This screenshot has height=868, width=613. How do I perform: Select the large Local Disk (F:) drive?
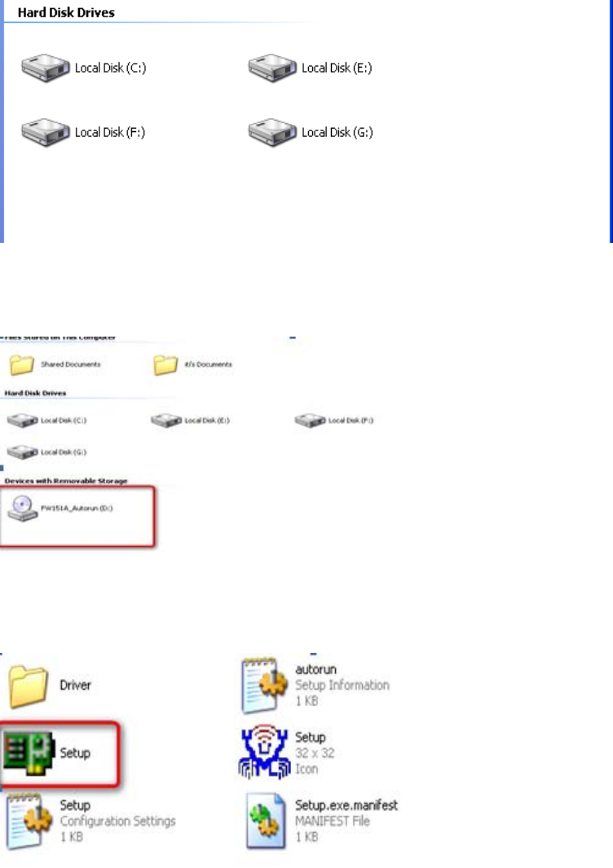(x=83, y=132)
